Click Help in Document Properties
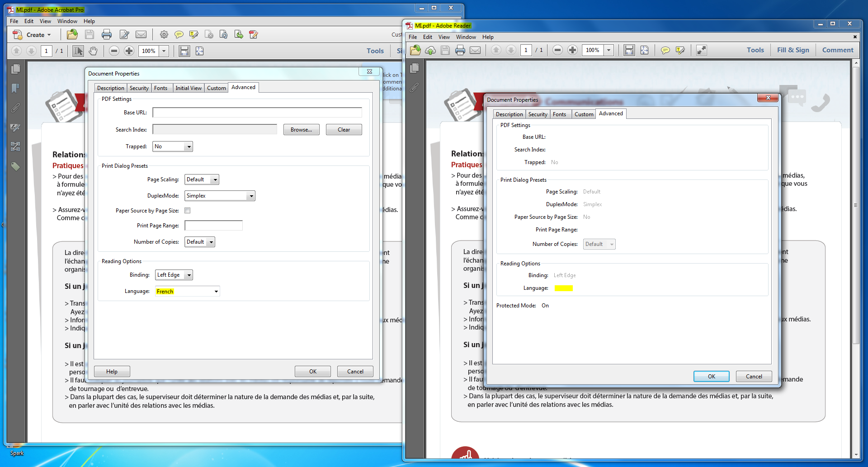This screenshot has width=868, height=467. tap(112, 371)
